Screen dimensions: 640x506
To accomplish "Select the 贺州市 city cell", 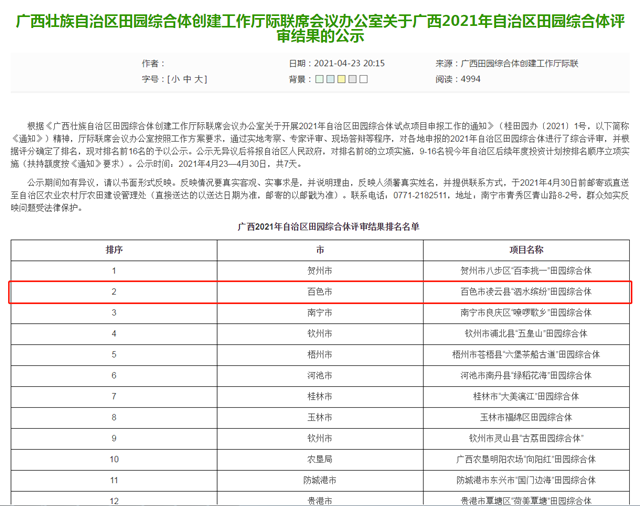I will tap(320, 271).
